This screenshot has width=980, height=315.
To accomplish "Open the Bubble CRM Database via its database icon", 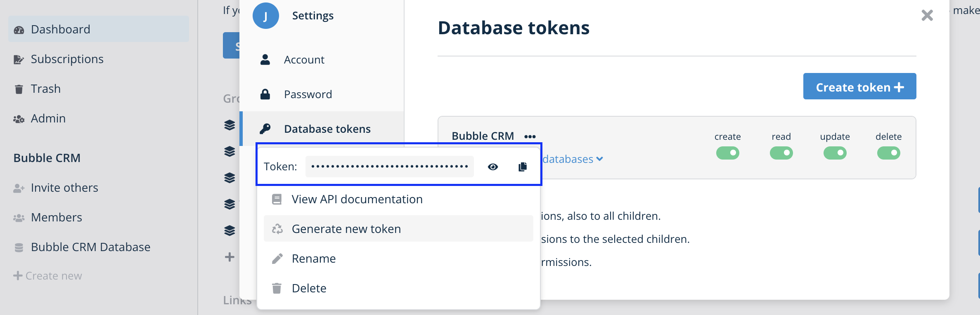I will pyautogui.click(x=19, y=247).
